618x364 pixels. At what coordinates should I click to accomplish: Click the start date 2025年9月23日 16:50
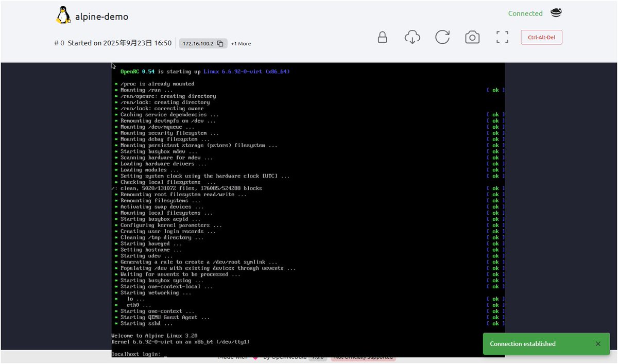pyautogui.click(x=138, y=43)
